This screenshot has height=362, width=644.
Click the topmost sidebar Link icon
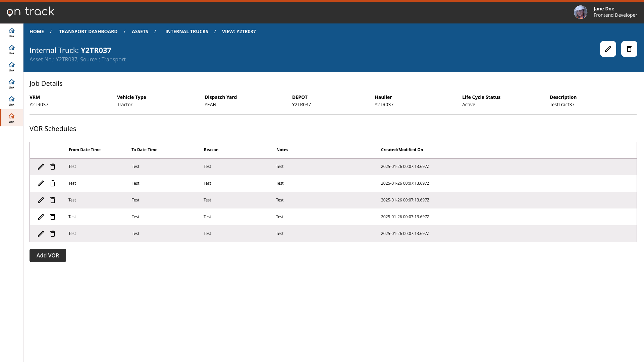tap(11, 32)
